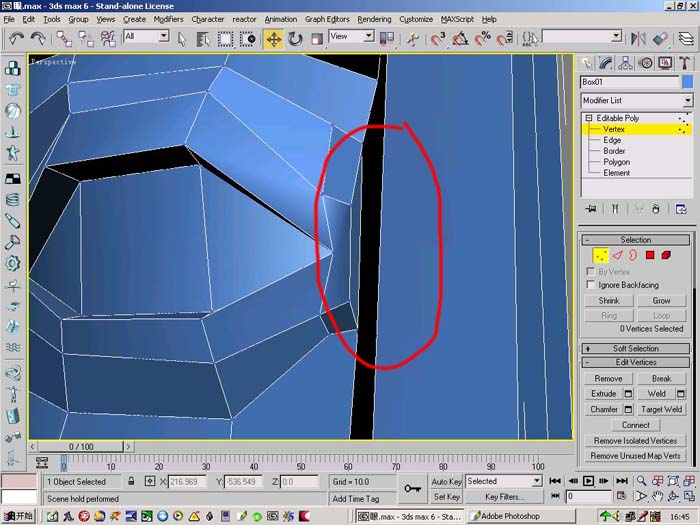
Task: Click the Redo arrow in toolbar
Action: tap(38, 39)
